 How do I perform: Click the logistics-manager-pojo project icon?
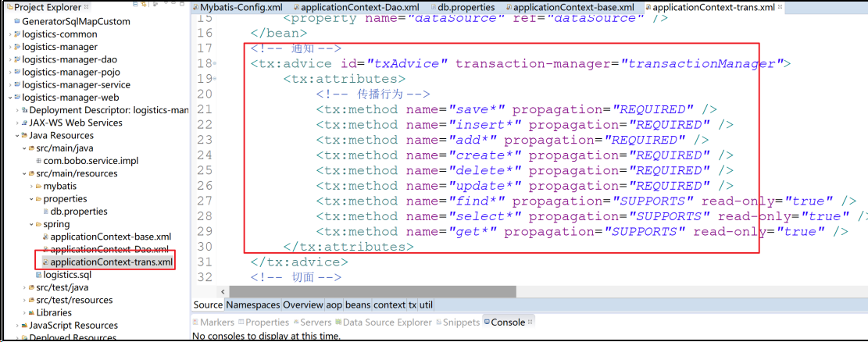pos(17,73)
